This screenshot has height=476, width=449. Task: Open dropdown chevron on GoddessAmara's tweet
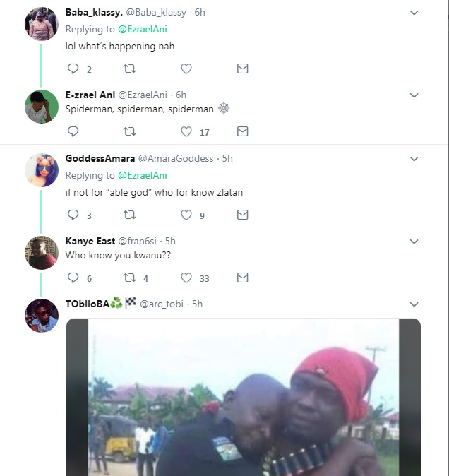pyautogui.click(x=414, y=158)
